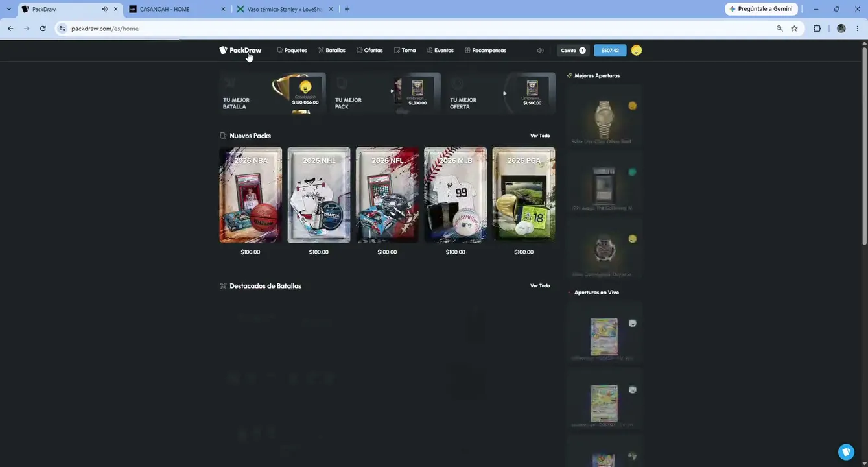Click Ver Todo next to Destacados de Batallas
Screen dimensions: 868x467
[540, 285]
